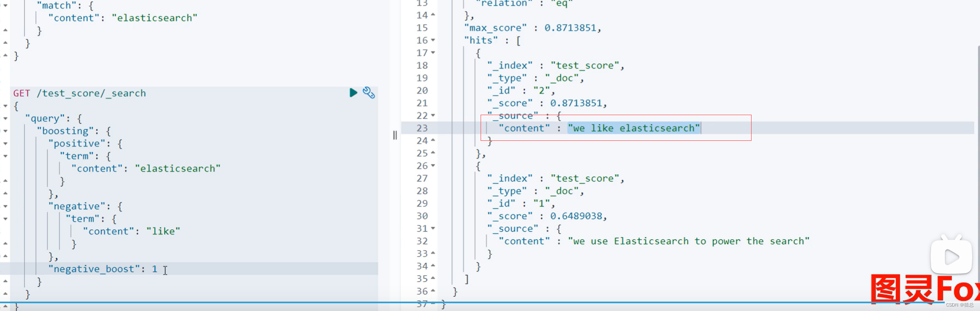Toggle the fold arrow on output line 33

pyautogui.click(x=433, y=253)
